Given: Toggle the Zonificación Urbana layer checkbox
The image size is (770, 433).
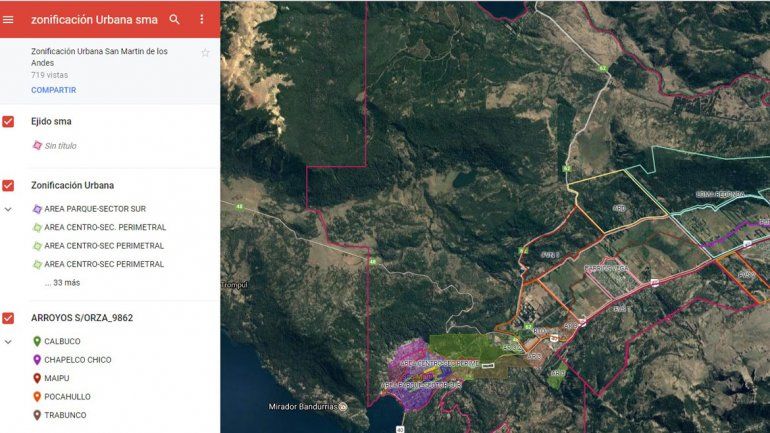Looking at the screenshot, I should point(9,185).
